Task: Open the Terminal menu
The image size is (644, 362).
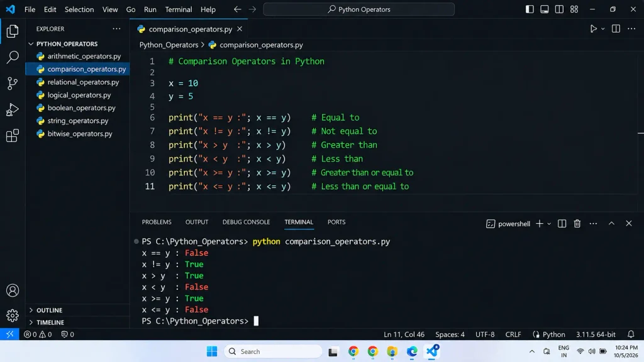Action: [x=178, y=9]
